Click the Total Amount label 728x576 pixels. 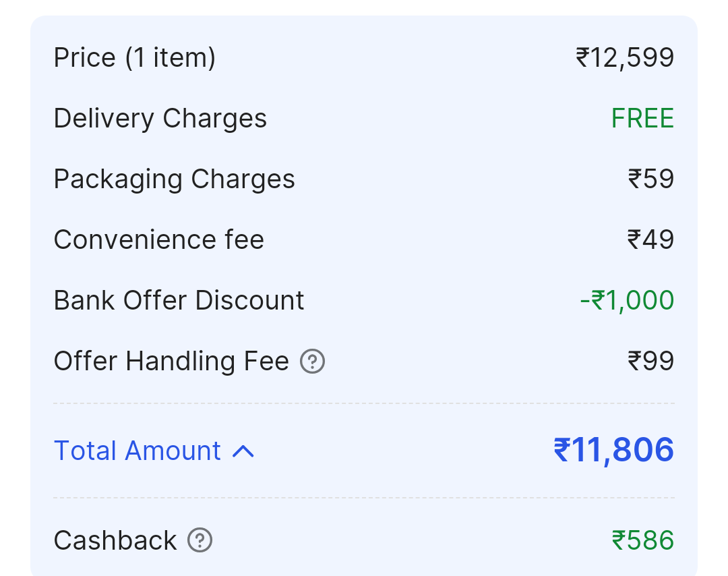138,451
